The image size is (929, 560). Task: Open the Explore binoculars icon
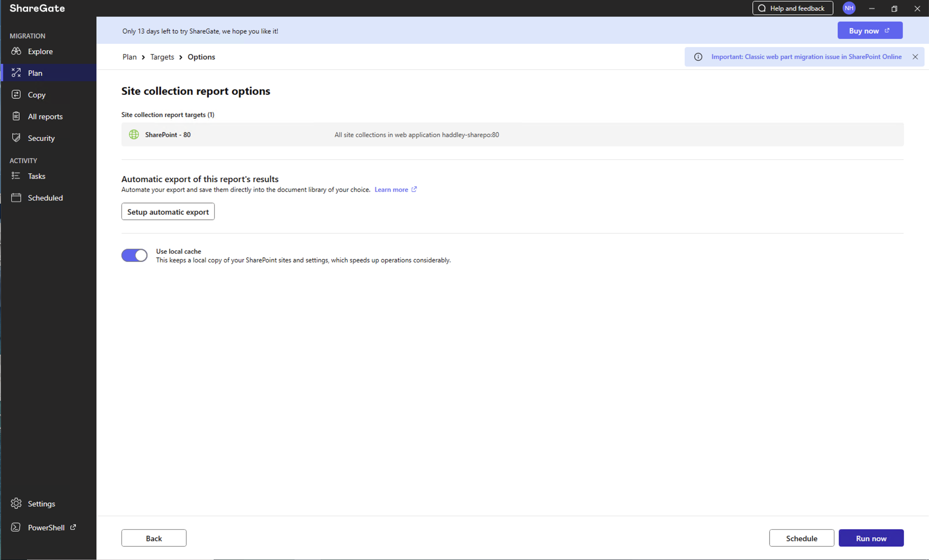tap(16, 51)
